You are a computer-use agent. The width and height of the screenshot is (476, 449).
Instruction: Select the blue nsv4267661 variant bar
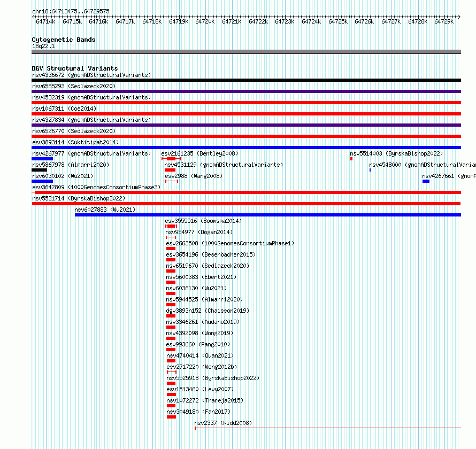coord(426,181)
